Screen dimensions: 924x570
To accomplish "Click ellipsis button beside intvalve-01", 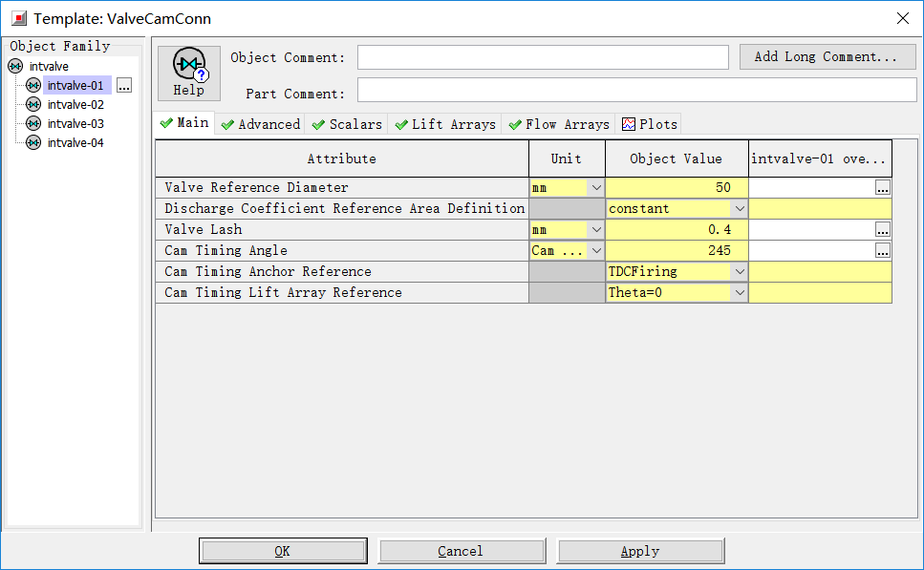I will pos(124,86).
